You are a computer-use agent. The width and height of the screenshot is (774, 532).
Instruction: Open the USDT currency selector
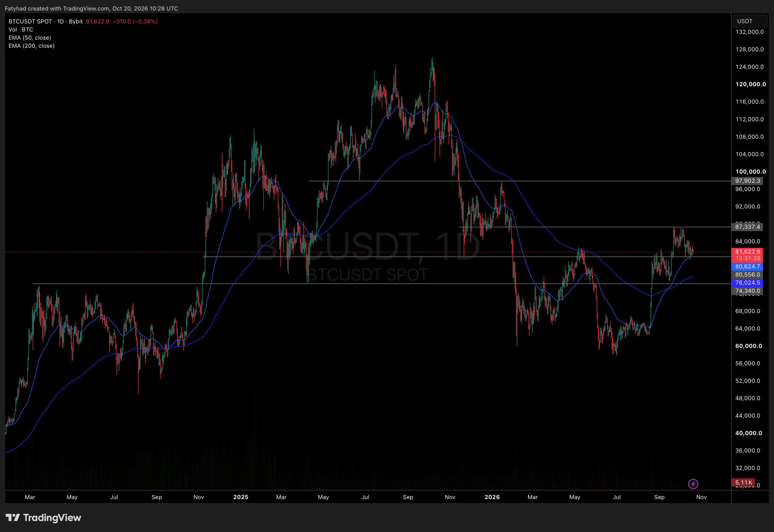click(750, 21)
